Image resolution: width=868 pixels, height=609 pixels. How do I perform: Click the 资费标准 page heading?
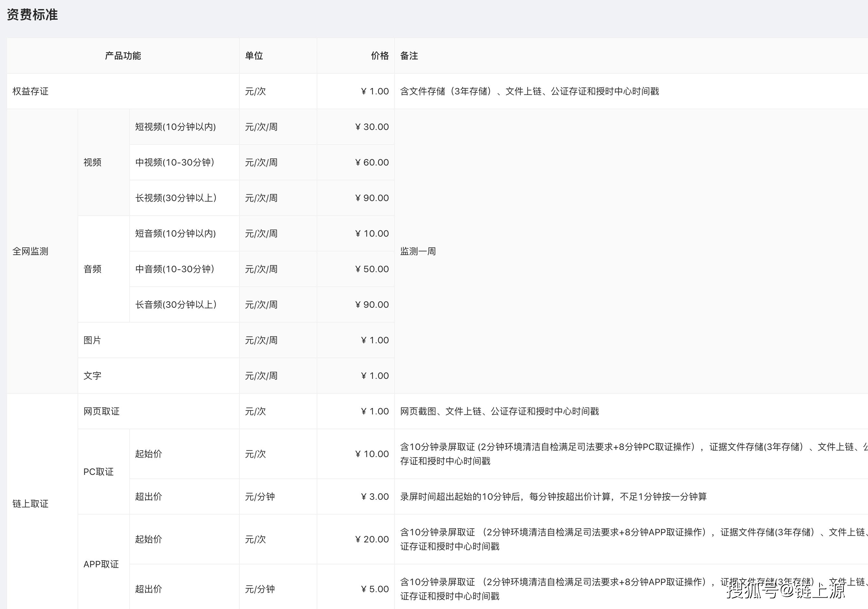click(32, 15)
